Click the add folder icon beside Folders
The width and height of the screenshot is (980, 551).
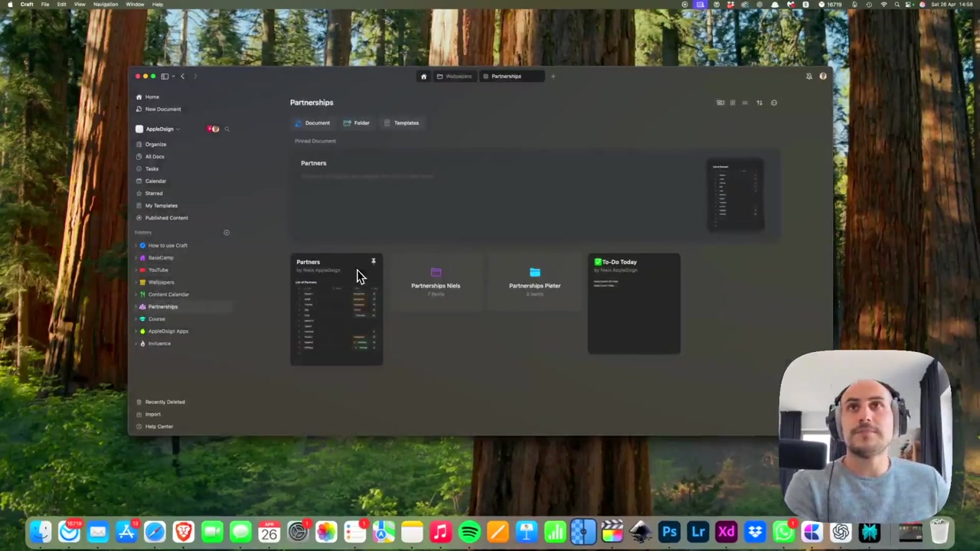coord(226,233)
